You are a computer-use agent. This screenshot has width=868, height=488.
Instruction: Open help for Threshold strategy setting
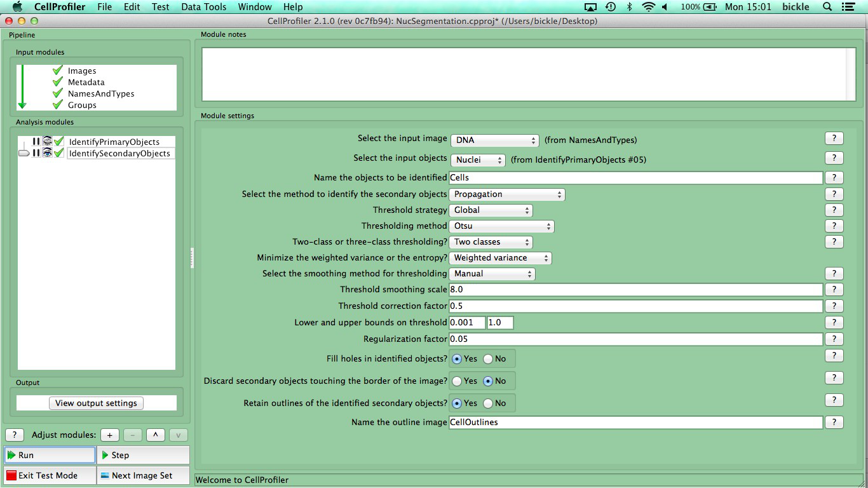click(834, 210)
